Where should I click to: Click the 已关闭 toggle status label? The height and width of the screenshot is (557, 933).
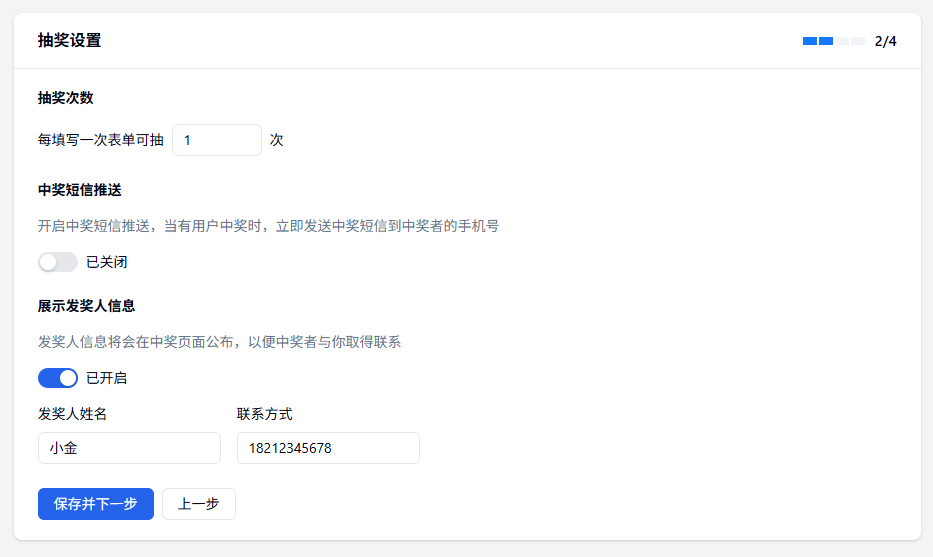[x=106, y=262]
